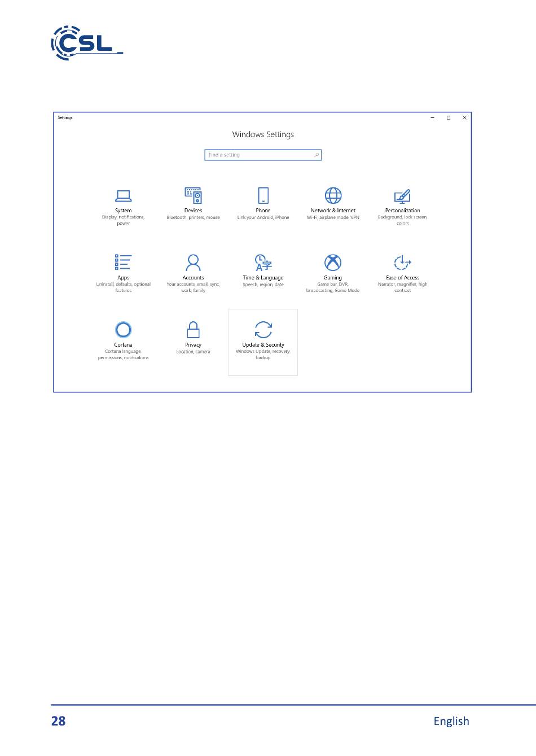Click 'Link your Android, iPhone' description
Screen dimensions: 536x756
[263, 217]
